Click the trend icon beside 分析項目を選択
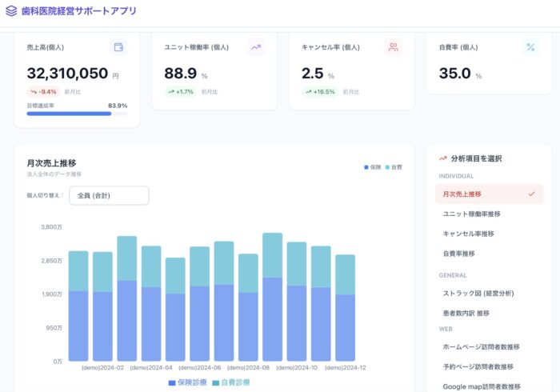560x392 pixels. point(443,158)
